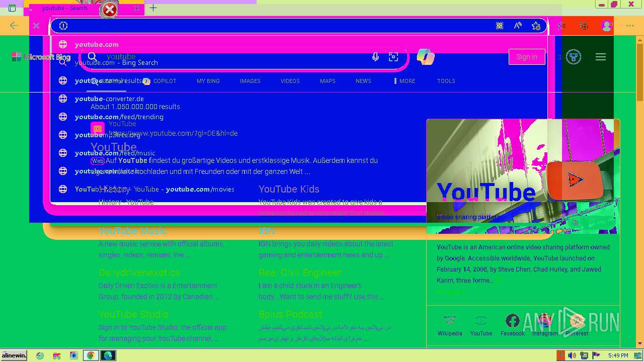
Task: Open the Dailydrivenexotics link
Action: pos(139,273)
